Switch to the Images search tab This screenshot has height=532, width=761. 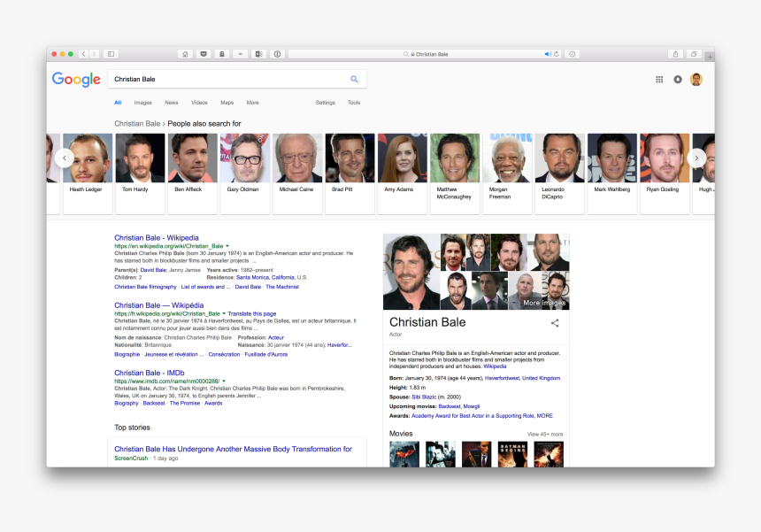click(142, 103)
